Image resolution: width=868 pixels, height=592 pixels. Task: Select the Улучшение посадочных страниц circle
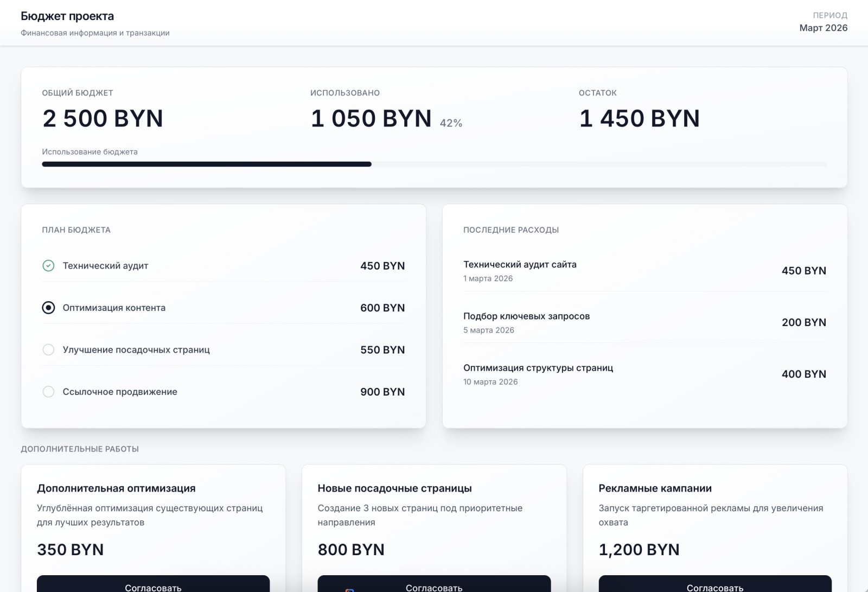pos(48,349)
